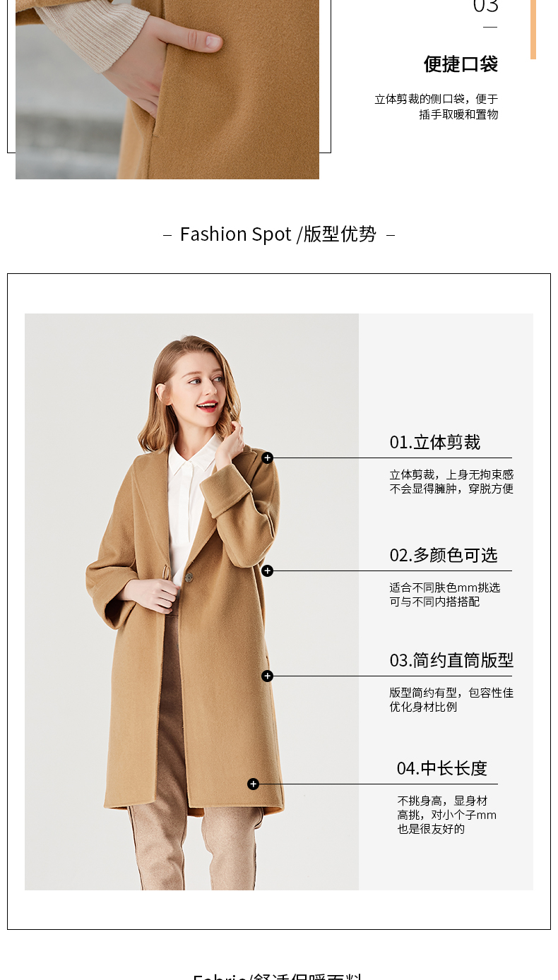Click the text 版型简约有型，包容性佳

(451, 693)
